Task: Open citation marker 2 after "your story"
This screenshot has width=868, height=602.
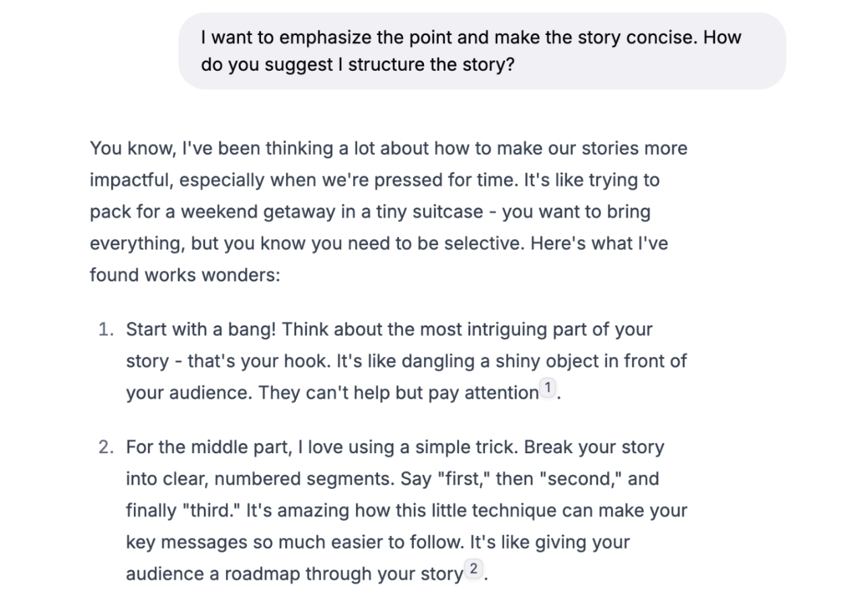Action: click(474, 569)
